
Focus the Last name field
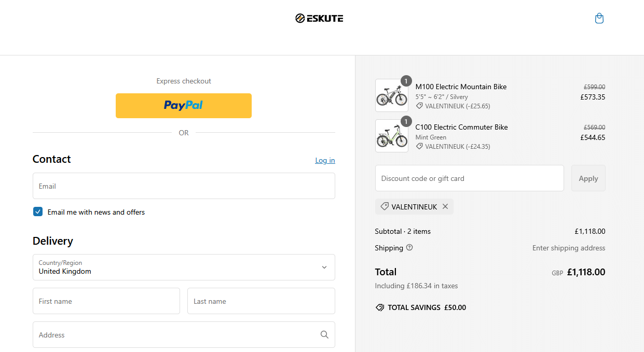click(x=261, y=301)
